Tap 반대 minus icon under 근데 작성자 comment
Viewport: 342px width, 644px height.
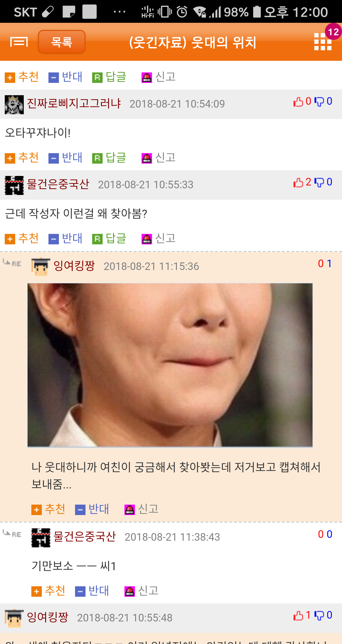pos(53,239)
